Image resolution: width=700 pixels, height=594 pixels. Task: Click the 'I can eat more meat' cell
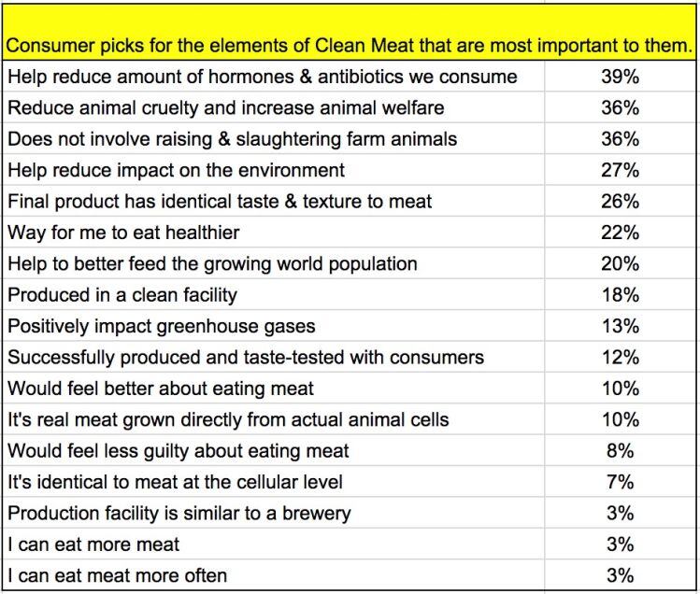(93, 544)
